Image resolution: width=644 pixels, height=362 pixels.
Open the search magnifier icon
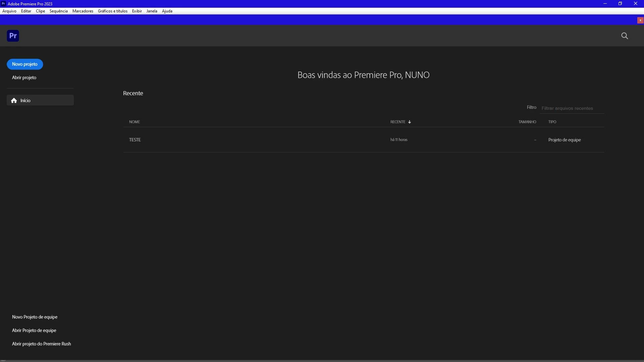tap(624, 36)
